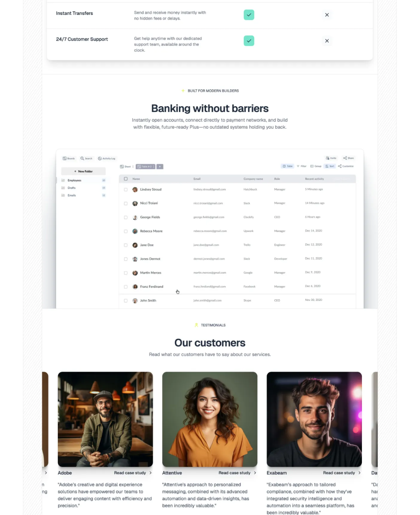
Task: Check the Jane Doe row checkbox
Action: pyautogui.click(x=126, y=245)
